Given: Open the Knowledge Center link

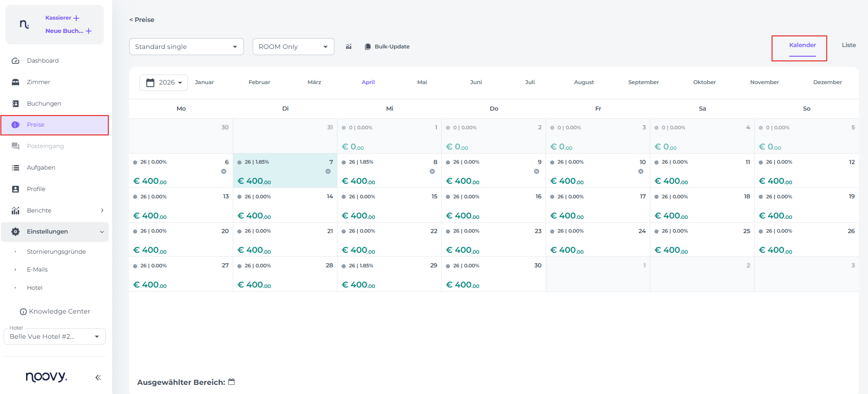Looking at the screenshot, I should pyautogui.click(x=55, y=311).
